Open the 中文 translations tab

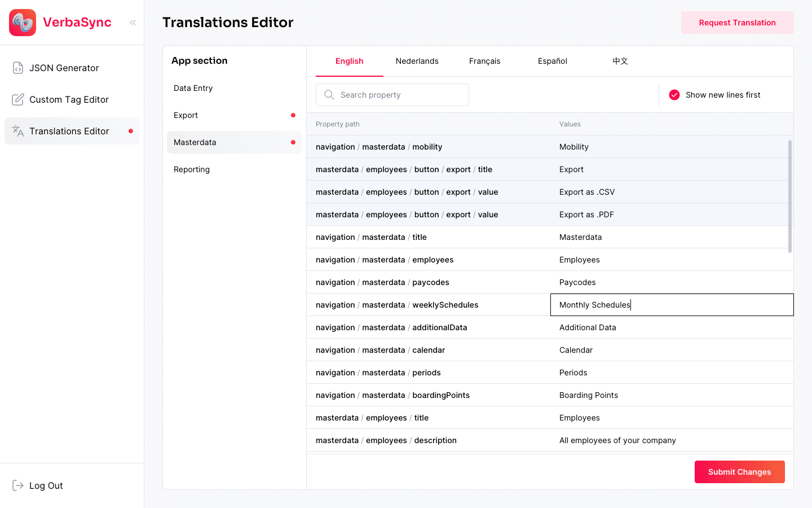pos(620,61)
